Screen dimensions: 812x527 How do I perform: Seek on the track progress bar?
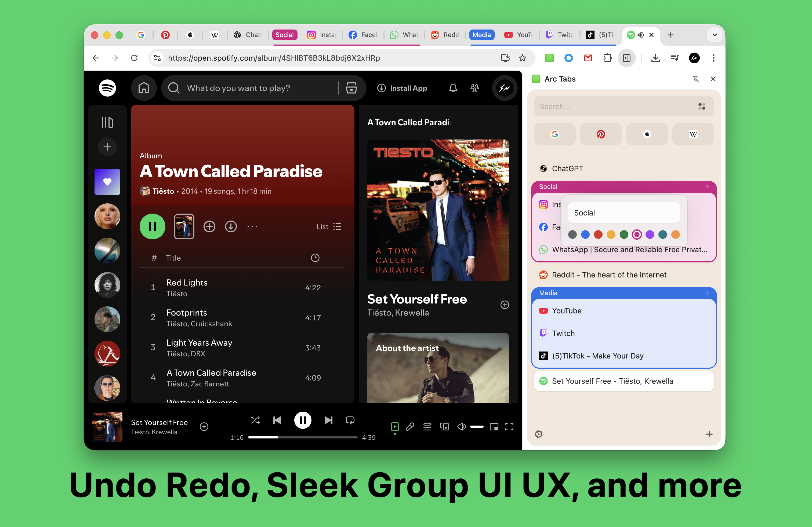(303, 437)
